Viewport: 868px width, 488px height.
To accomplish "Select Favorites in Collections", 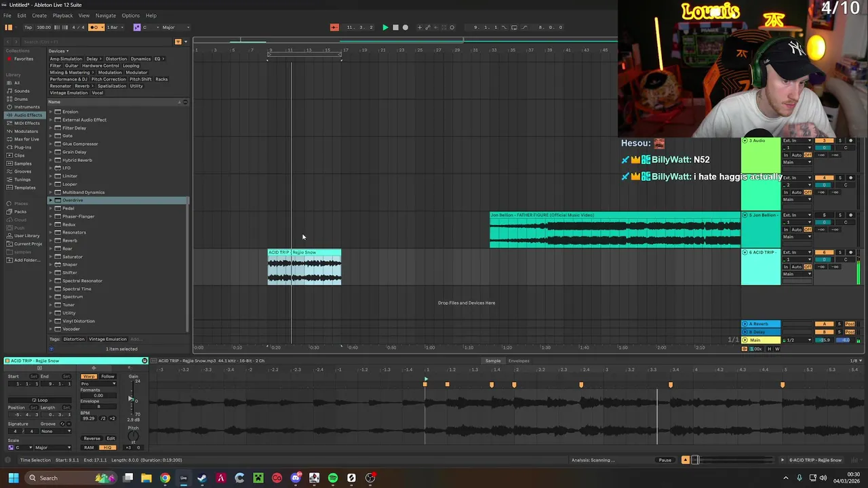I will coord(23,59).
